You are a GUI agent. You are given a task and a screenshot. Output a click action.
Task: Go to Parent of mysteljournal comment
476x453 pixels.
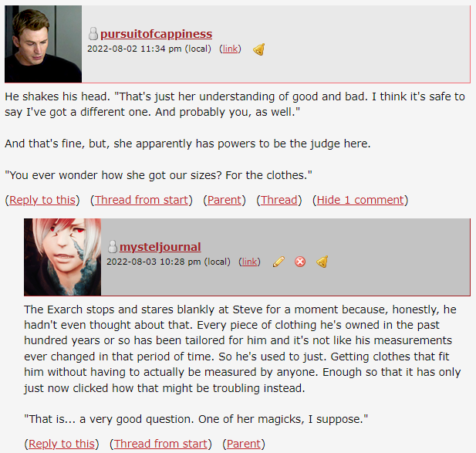tap(244, 444)
